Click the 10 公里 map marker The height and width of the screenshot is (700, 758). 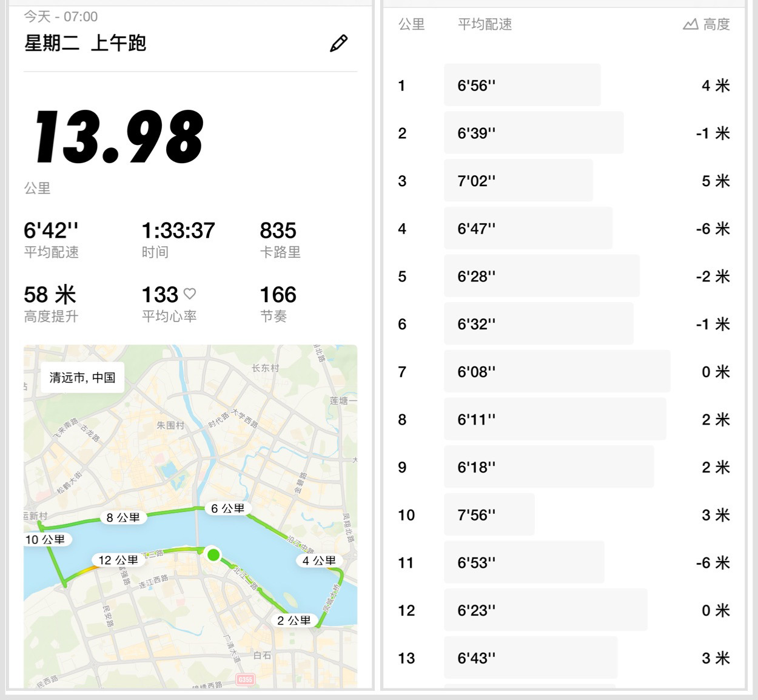[45, 539]
